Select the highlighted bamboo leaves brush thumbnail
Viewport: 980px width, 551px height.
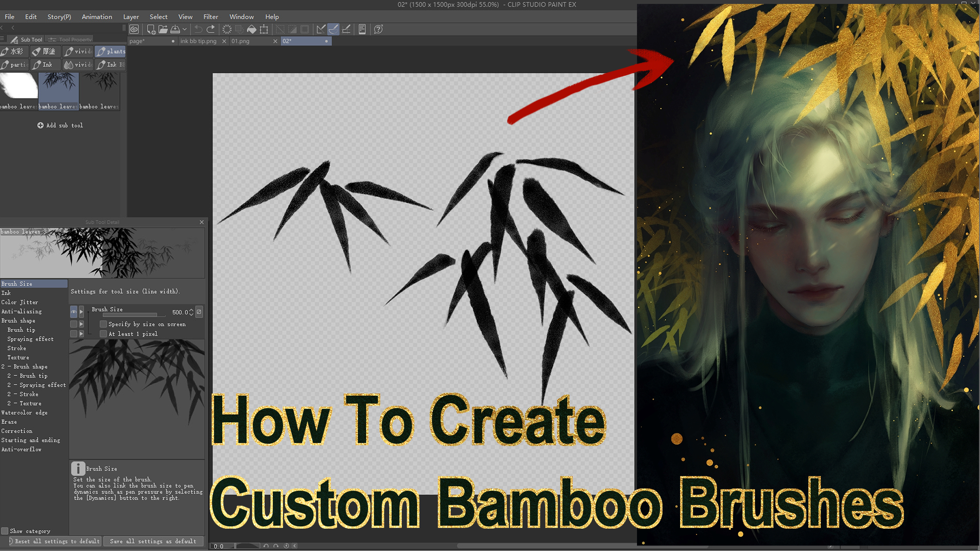pos(58,92)
